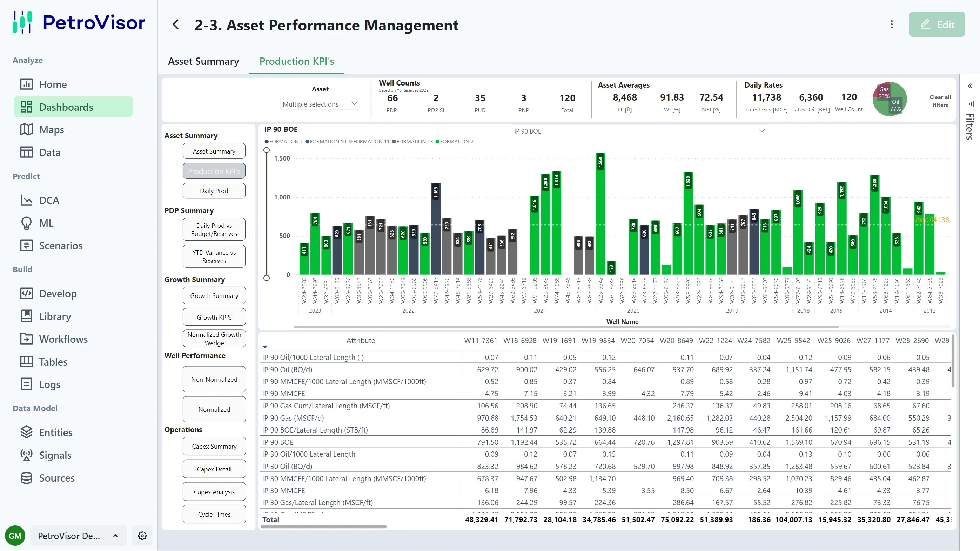This screenshot has height=551, width=980.
Task: Expand the IP 90 BOE metric dropdown
Action: click(x=639, y=131)
